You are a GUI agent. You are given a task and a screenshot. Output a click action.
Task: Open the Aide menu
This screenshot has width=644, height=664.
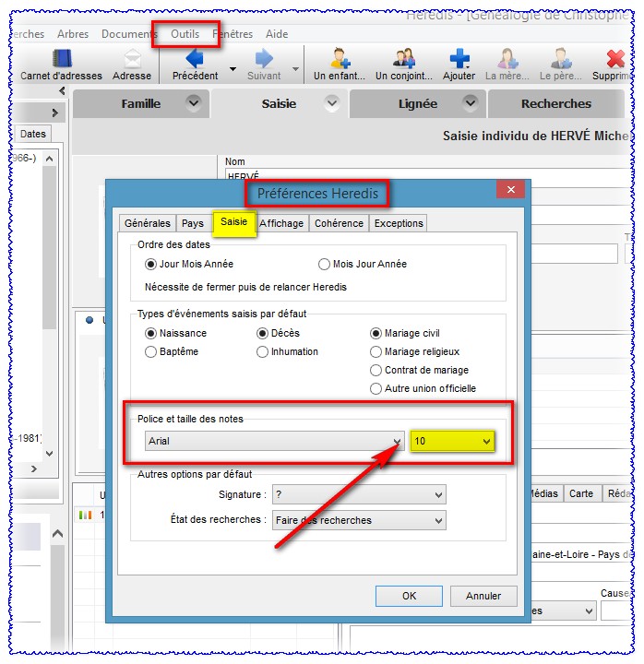point(277,34)
